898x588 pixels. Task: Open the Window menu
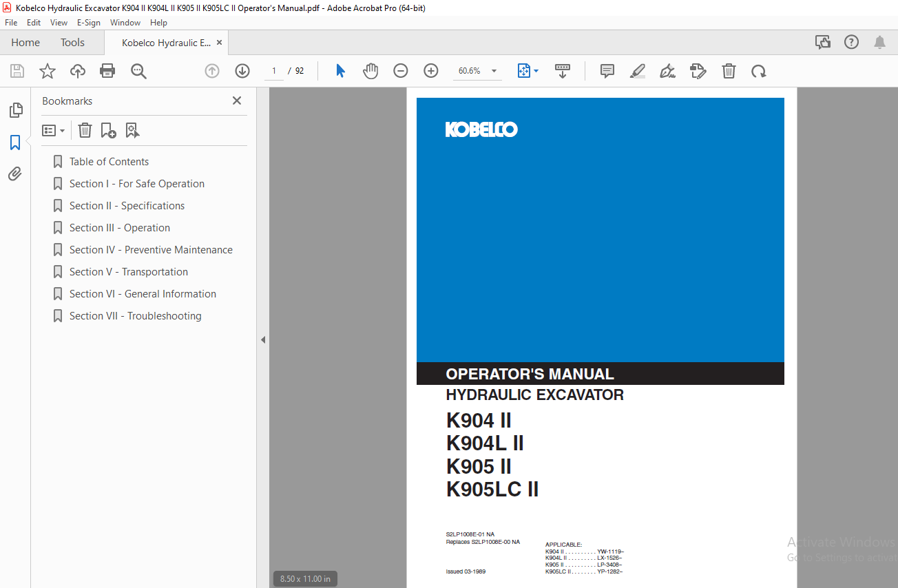click(125, 23)
